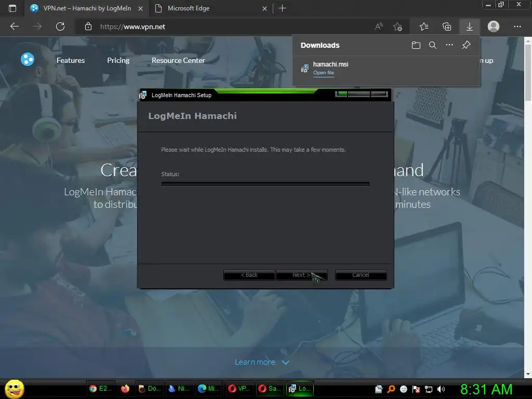Open the tab actions menu icon

tap(12, 8)
